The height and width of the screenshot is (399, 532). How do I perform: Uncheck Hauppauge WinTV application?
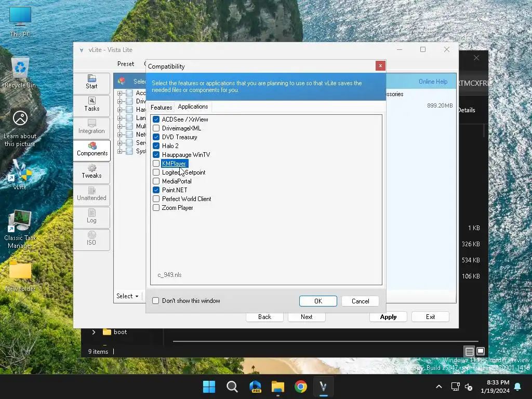[x=156, y=155]
